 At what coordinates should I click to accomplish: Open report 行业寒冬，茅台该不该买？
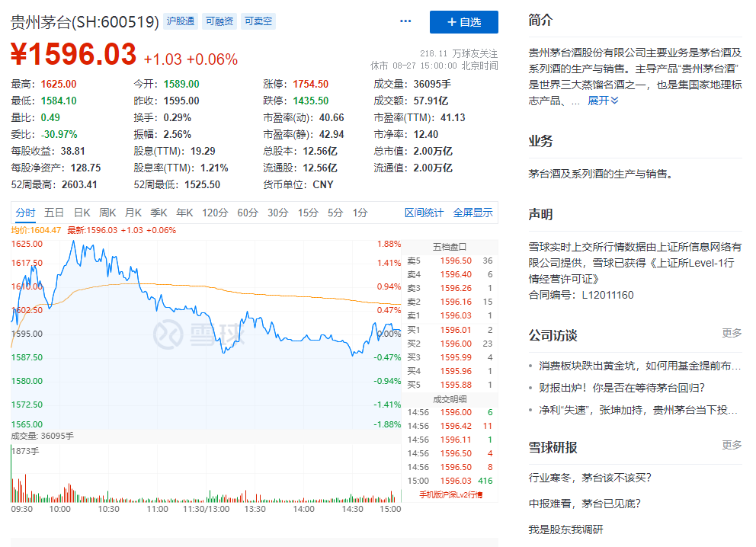[590, 478]
